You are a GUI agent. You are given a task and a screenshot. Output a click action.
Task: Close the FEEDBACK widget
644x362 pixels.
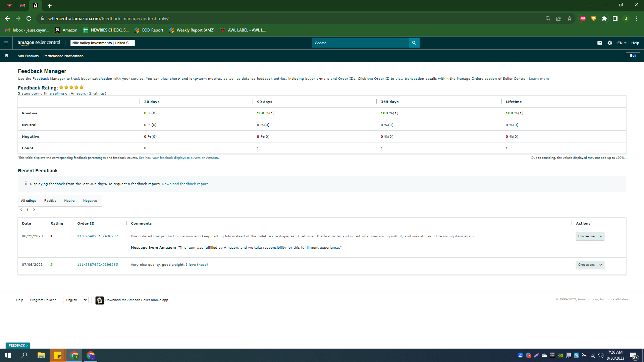pyautogui.click(x=27, y=346)
